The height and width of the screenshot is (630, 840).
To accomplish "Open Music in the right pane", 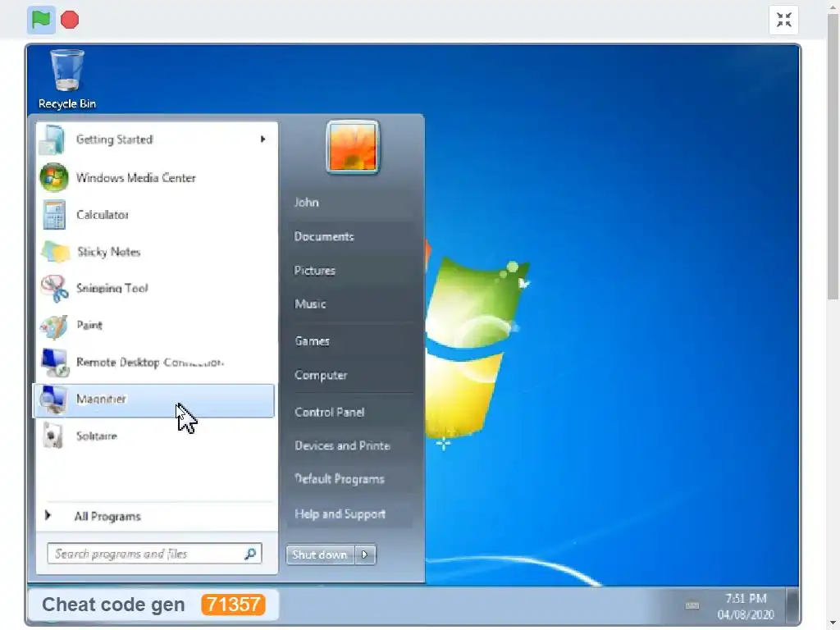I will tap(310, 304).
